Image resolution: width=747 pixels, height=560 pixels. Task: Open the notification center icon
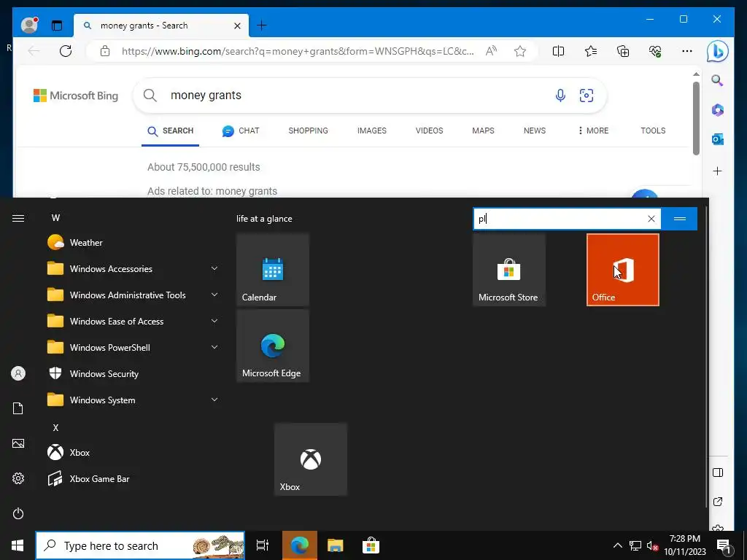coord(724,545)
